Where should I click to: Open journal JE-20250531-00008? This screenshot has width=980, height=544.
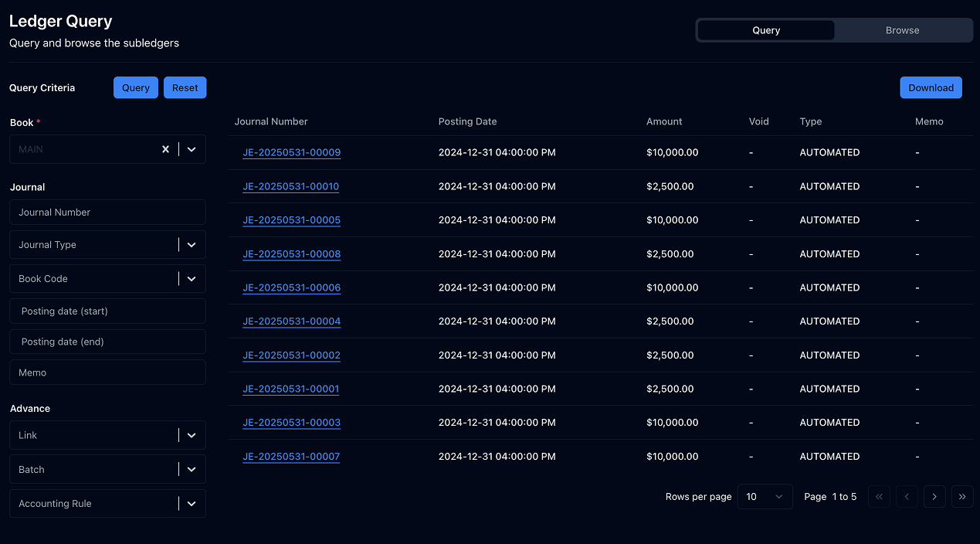click(x=292, y=253)
